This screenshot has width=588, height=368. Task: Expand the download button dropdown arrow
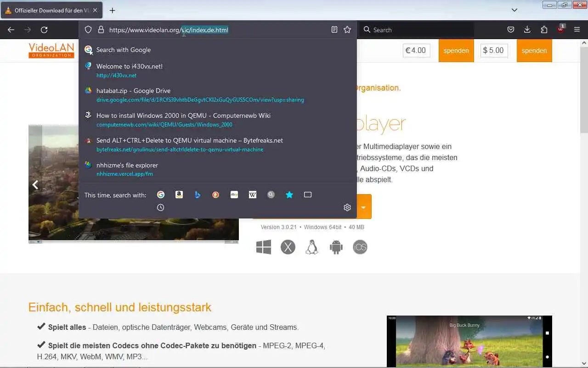pyautogui.click(x=363, y=207)
